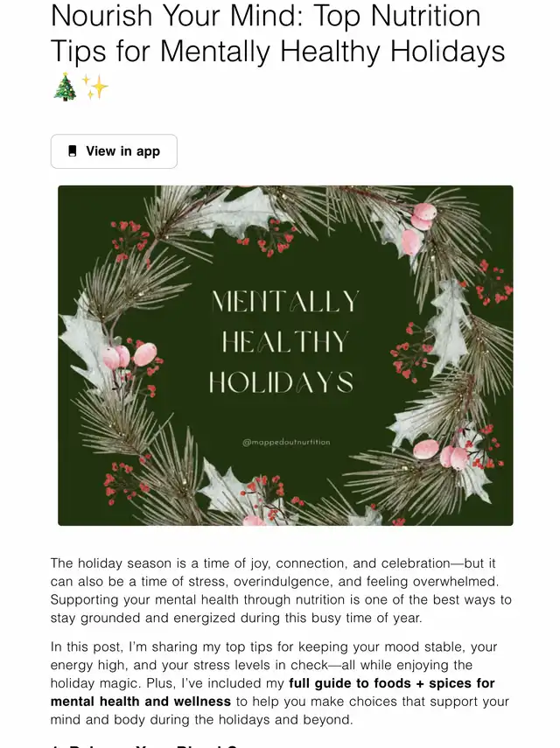Click the pink berries on banner's left side
The image size is (560, 748).
[129, 356]
